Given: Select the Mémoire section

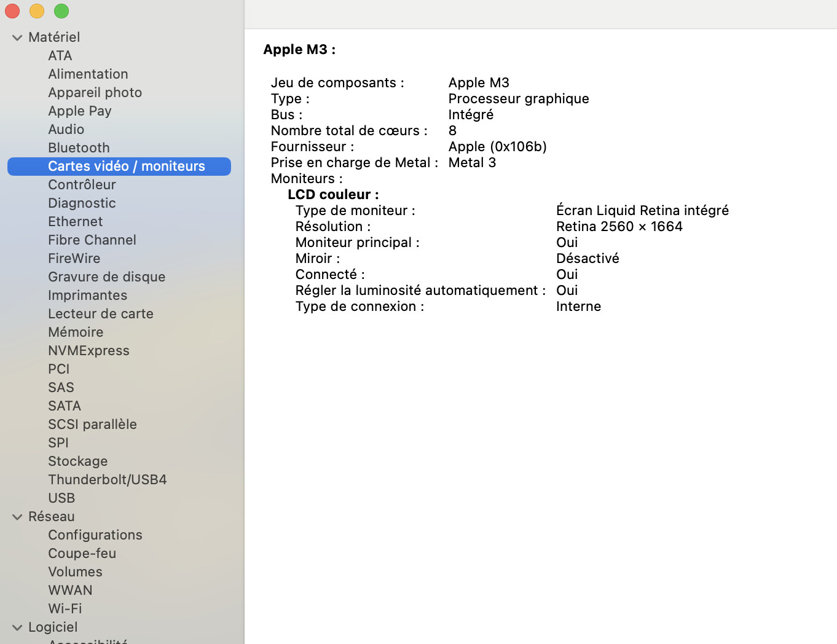Looking at the screenshot, I should pos(76,332).
